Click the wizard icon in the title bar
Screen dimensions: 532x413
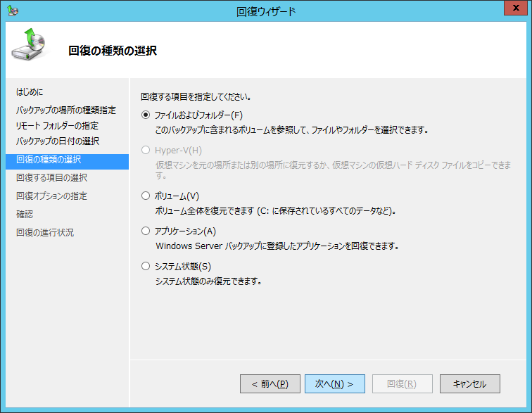(13, 10)
